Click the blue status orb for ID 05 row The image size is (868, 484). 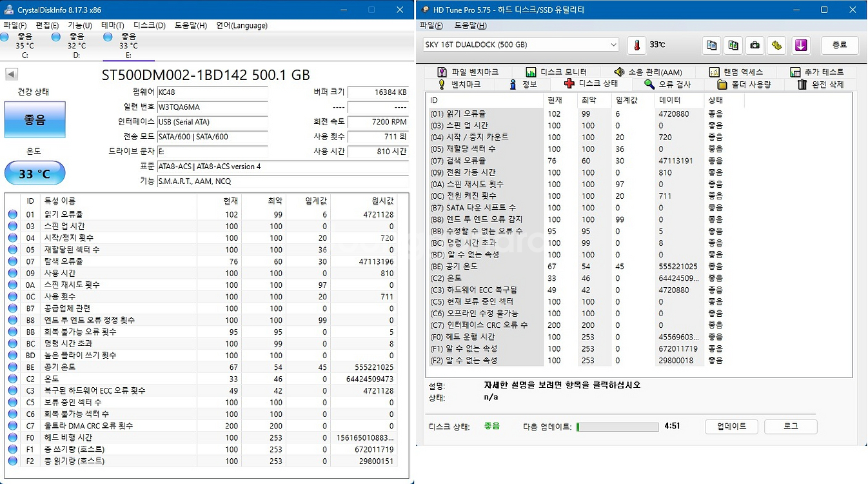(13, 250)
